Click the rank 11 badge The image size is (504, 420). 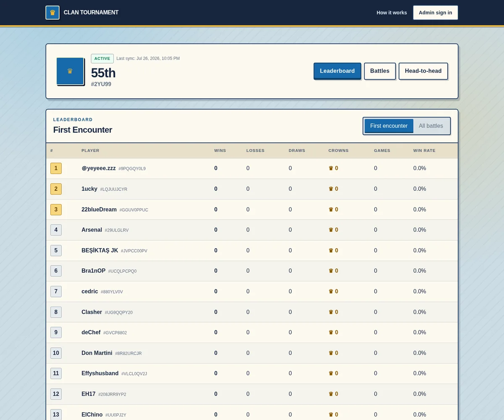[x=56, y=373]
